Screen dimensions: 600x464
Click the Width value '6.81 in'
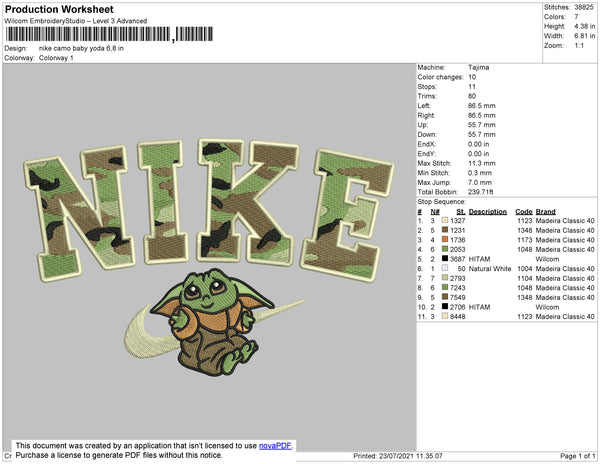point(584,36)
